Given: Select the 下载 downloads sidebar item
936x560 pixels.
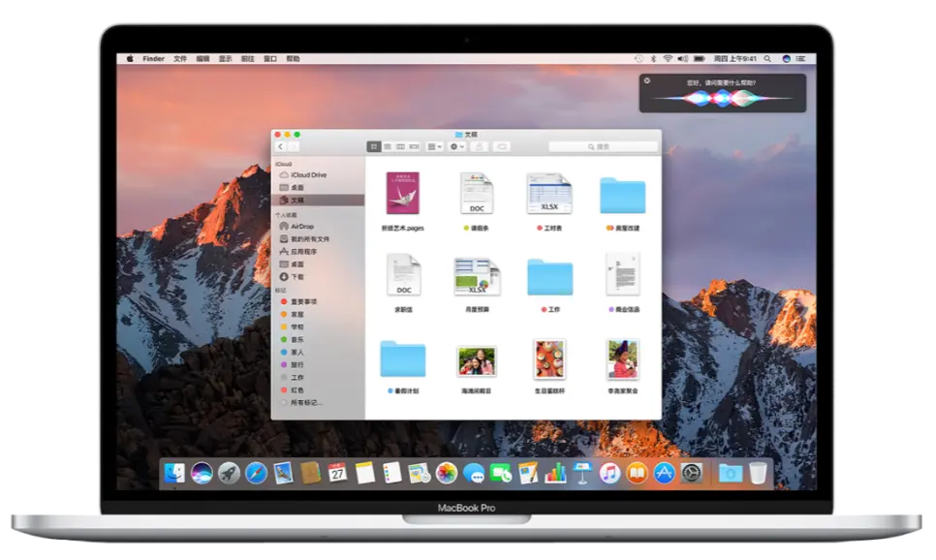Looking at the screenshot, I should (x=297, y=276).
